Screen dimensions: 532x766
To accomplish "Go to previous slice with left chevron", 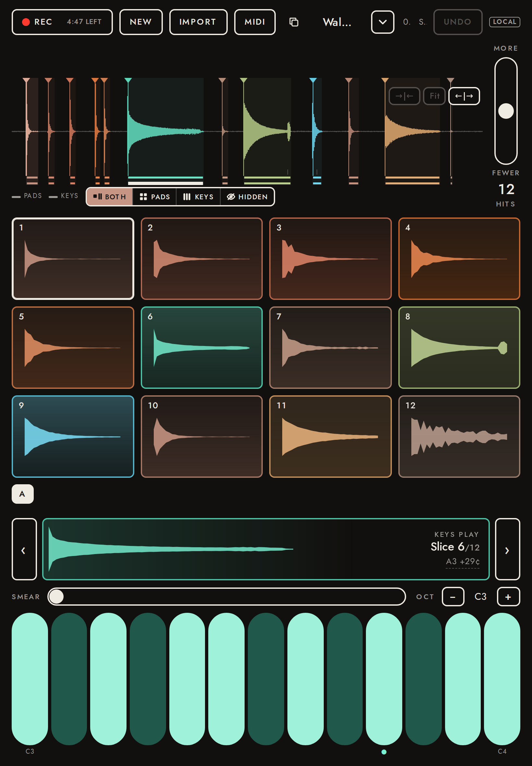I will 24,549.
